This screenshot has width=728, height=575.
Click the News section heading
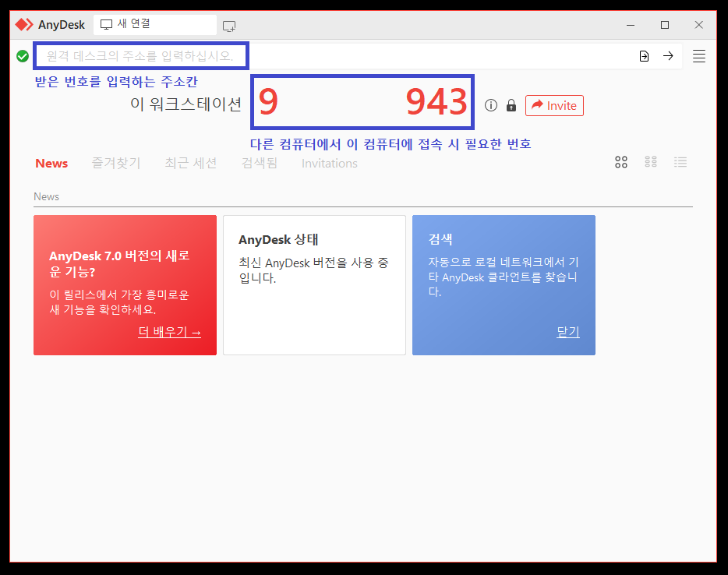tap(47, 197)
